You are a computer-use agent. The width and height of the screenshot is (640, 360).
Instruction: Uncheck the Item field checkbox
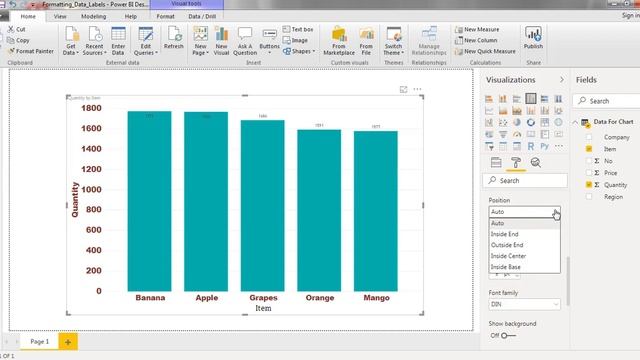pos(589,149)
